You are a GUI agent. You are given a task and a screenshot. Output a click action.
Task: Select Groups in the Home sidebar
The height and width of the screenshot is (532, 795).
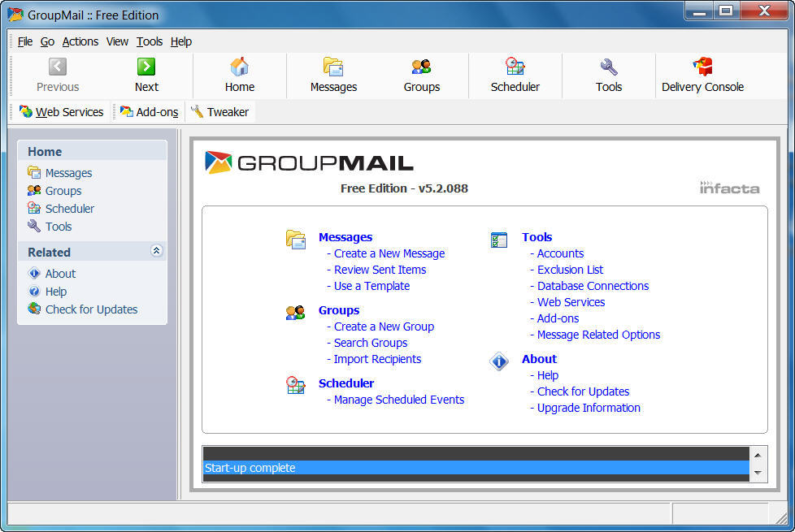63,191
